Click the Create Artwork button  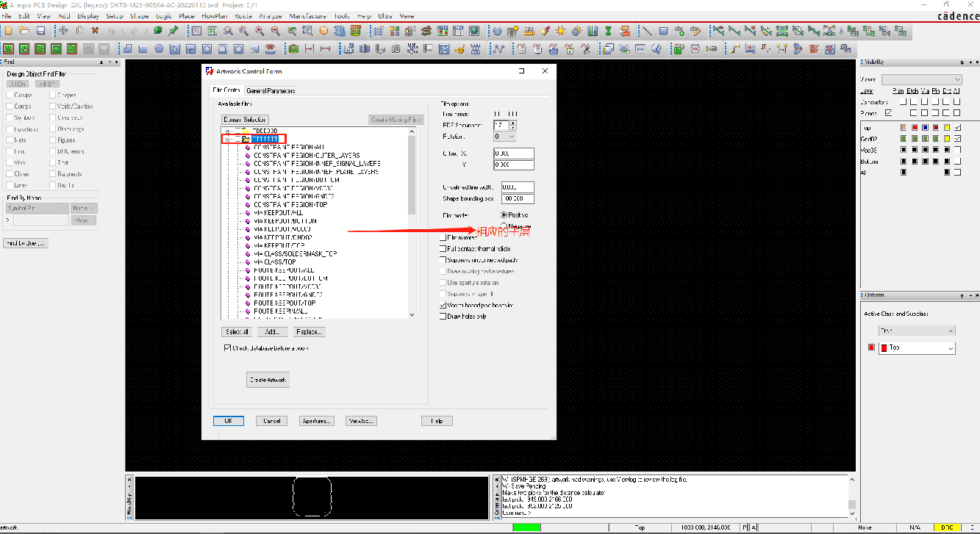pos(268,380)
